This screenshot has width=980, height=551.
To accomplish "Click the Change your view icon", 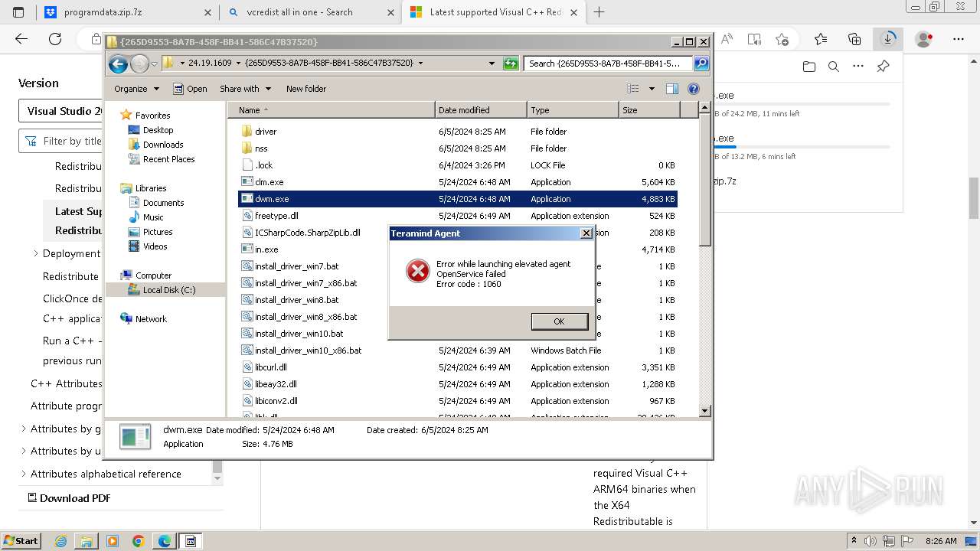I will [x=633, y=89].
